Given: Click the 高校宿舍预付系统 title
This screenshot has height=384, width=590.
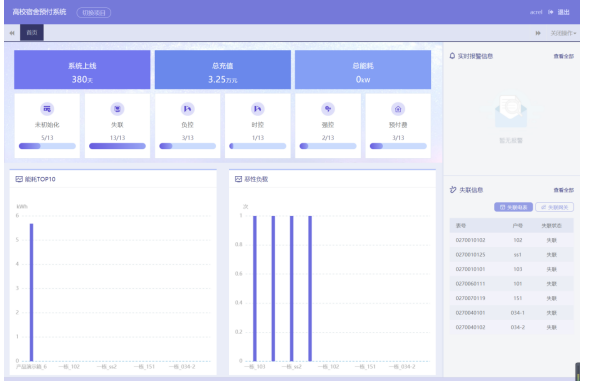Looking at the screenshot, I should (39, 12).
